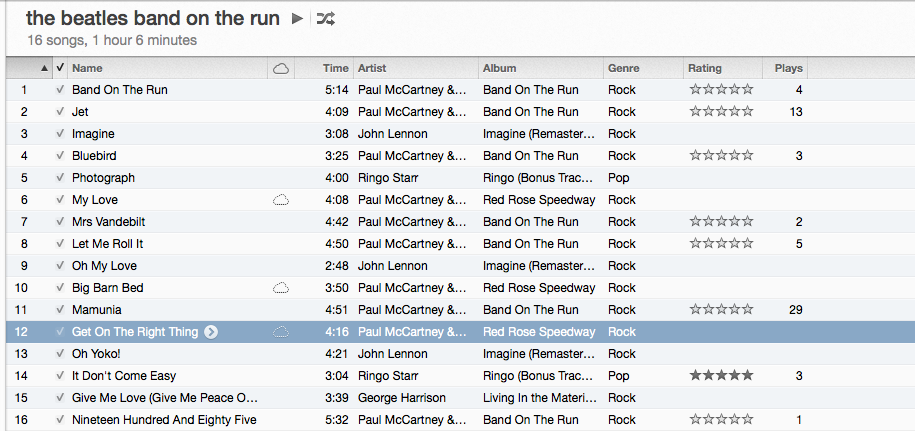Sort songs by the Name column header

click(x=167, y=68)
